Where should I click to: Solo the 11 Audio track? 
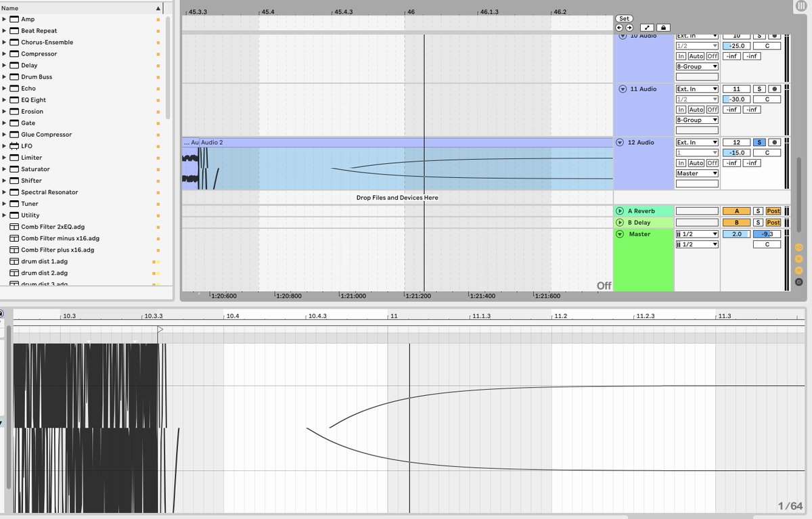click(x=759, y=89)
